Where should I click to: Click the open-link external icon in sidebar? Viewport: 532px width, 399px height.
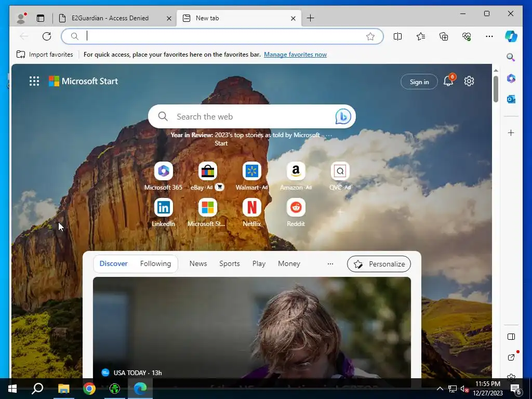click(511, 357)
